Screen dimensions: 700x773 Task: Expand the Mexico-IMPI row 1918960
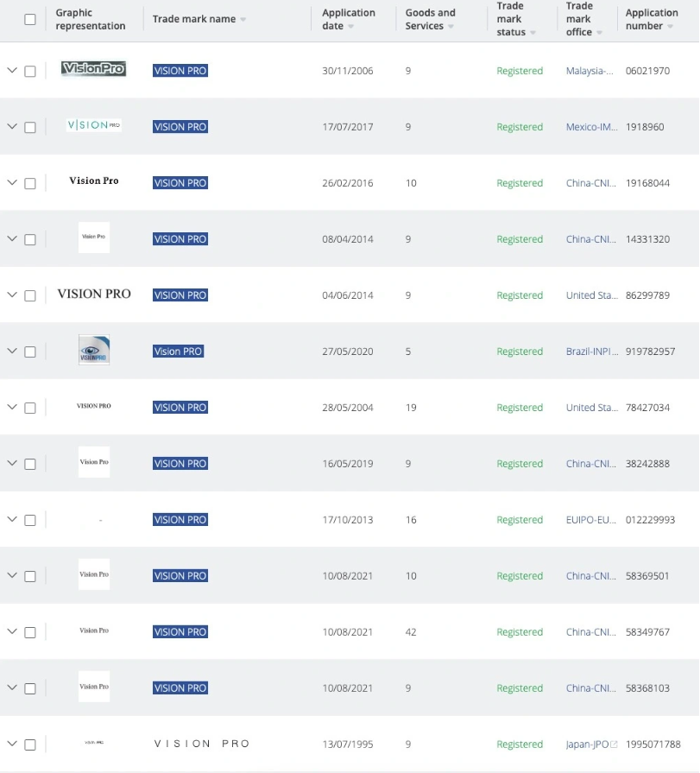tap(12, 126)
